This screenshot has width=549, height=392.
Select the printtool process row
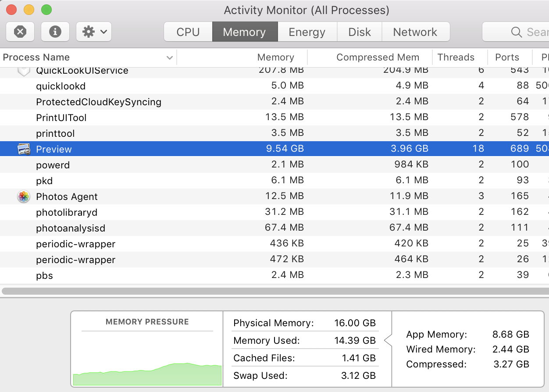[274, 133]
